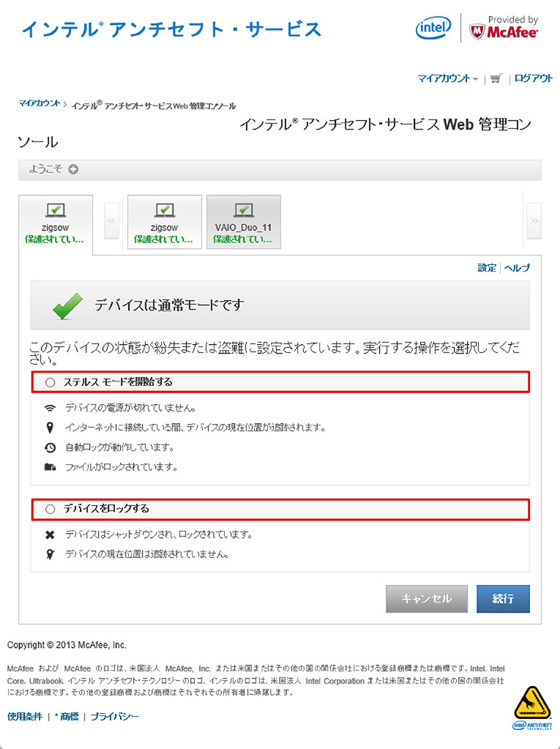Open the first zigsow device tab
This screenshot has height=749, width=560.
(x=56, y=221)
